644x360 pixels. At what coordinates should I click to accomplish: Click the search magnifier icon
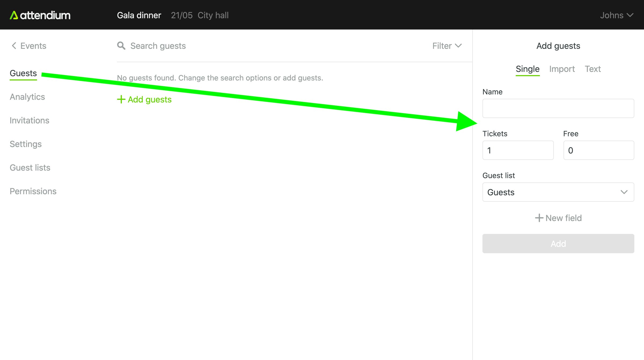(121, 46)
